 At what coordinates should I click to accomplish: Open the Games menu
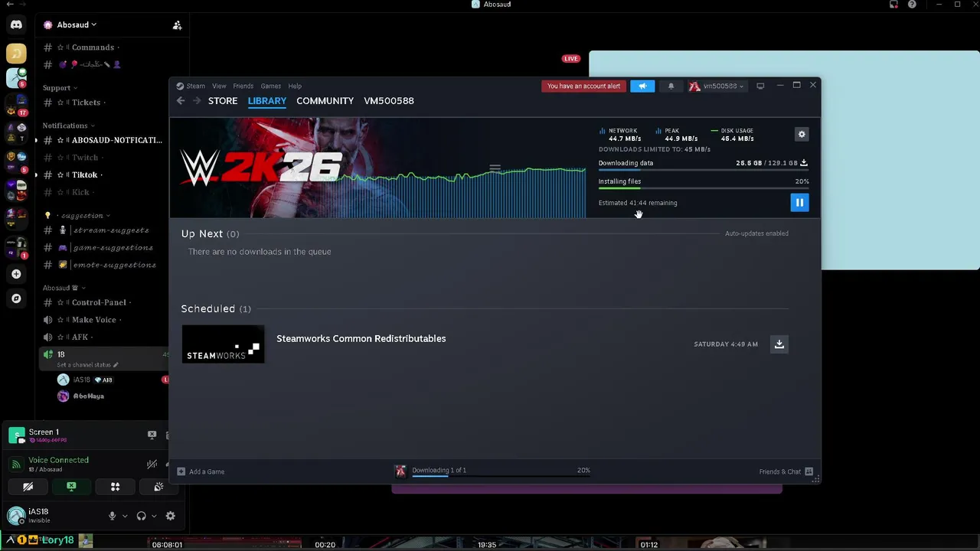(270, 86)
